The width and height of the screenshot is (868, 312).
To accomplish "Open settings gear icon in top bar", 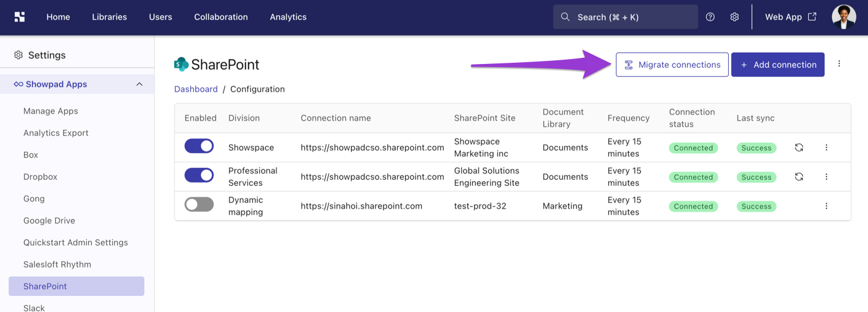I will click(734, 17).
